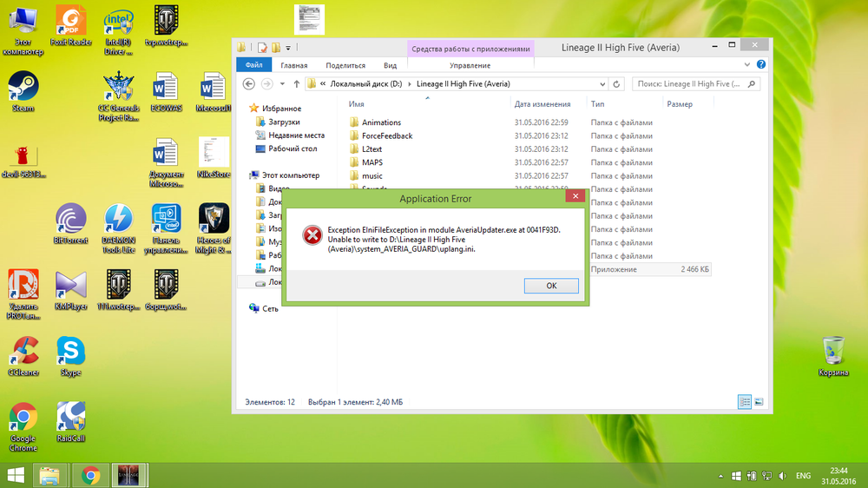Viewport: 868px width, 488px height.
Task: Open the Recycle Bin (Корзина) on the desktop
Action: (833, 353)
